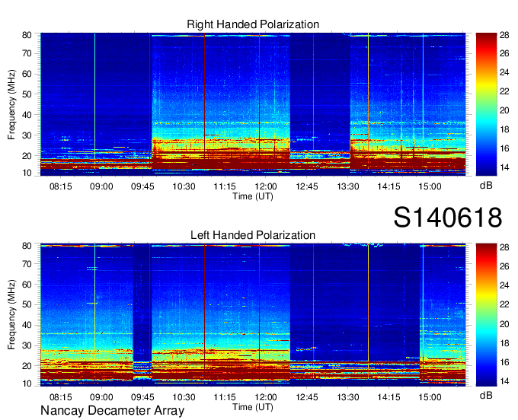
Task: Click the 09:00 time tick under Left Handed plot
Action: 101,397
